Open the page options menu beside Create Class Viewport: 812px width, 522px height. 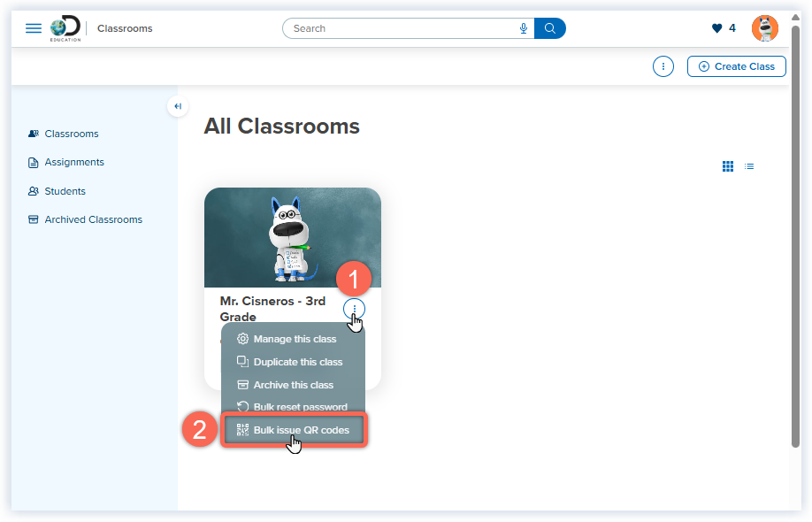point(663,65)
